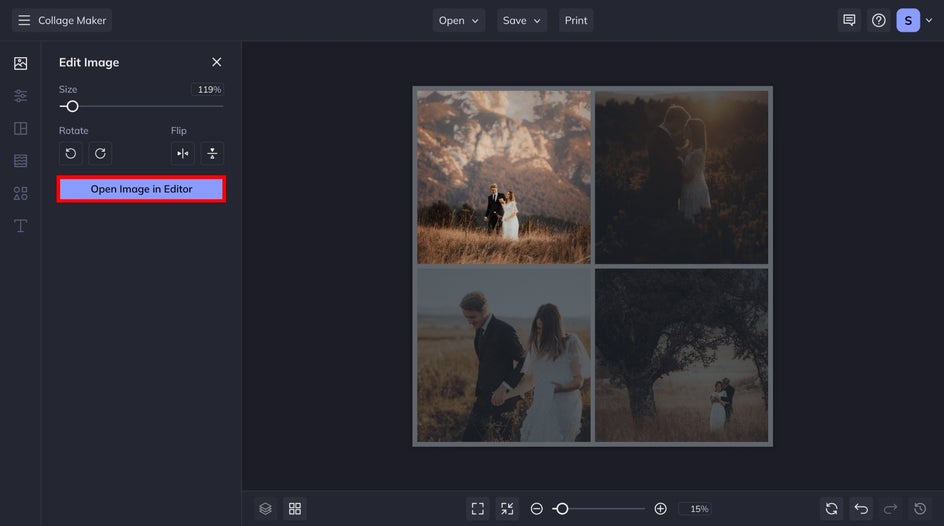
Task: Open the Collage Maker hamburger menu
Action: (24, 20)
